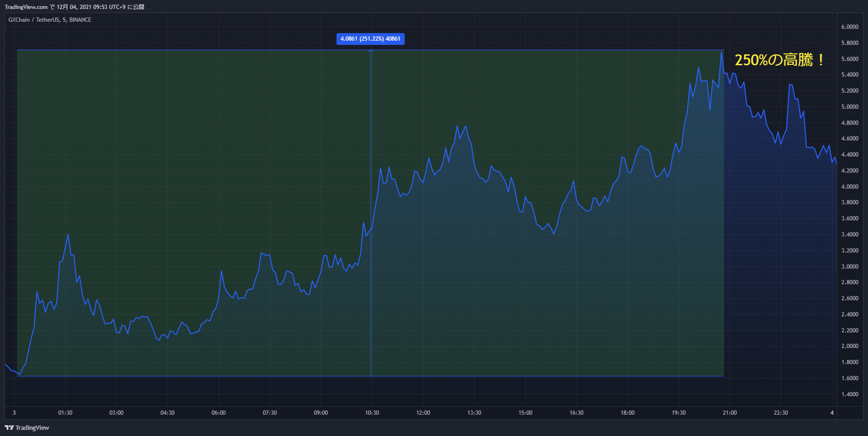Click the 18:00 time axis label
This screenshot has width=868, height=436.
coord(628,413)
